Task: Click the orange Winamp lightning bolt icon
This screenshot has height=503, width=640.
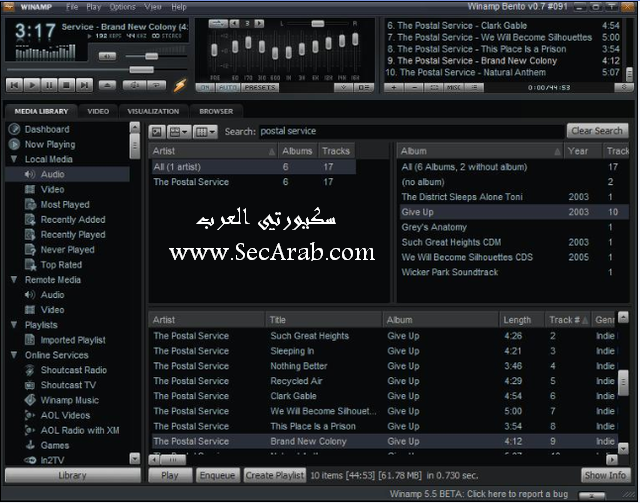Action: (180, 85)
